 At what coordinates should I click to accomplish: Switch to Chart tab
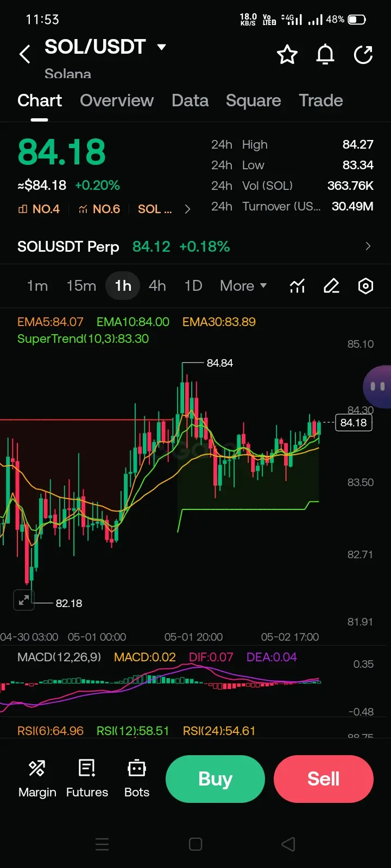40,101
